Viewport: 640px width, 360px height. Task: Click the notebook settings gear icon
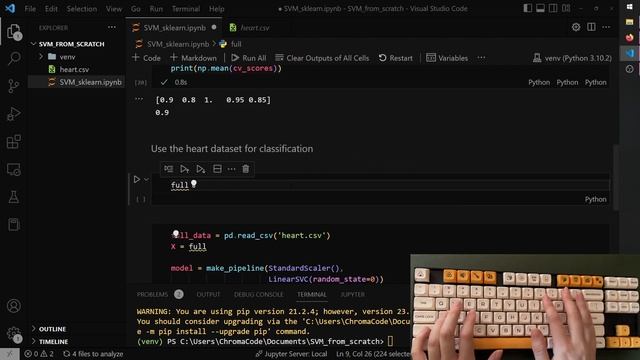tap(576, 27)
